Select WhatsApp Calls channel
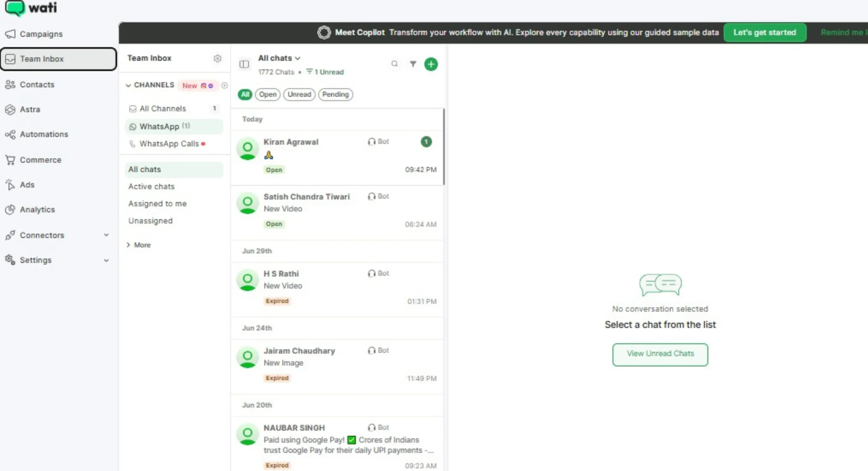Image resolution: width=868 pixels, height=471 pixels. pos(174,144)
